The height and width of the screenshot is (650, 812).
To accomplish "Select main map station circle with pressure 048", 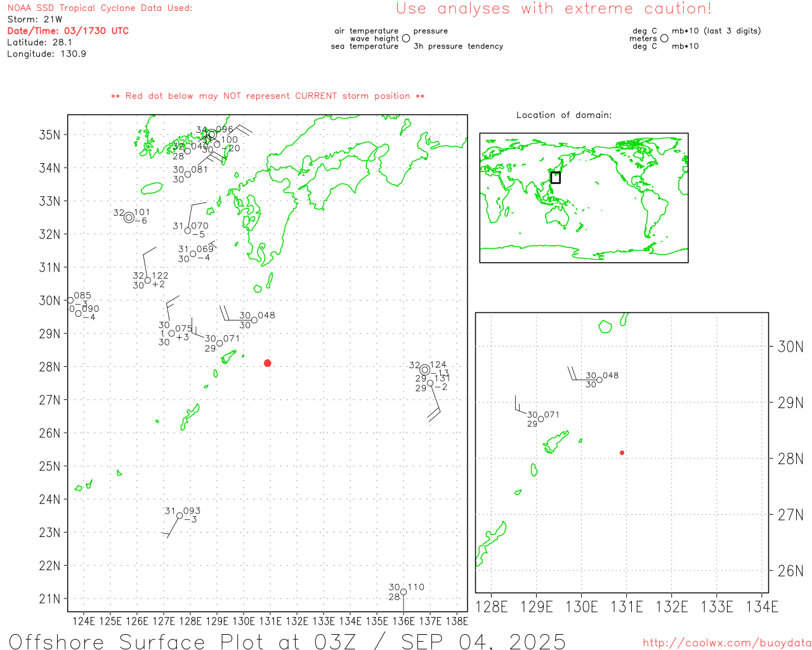I will coord(254,320).
